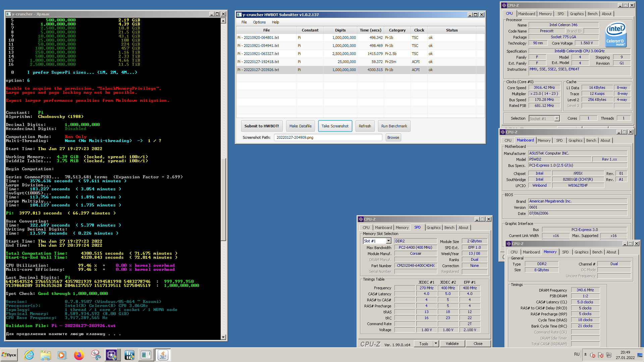Image resolution: width=644 pixels, height=362 pixels.
Task: Click the CPU-Z chip icon in taskbar
Action: coord(112,355)
